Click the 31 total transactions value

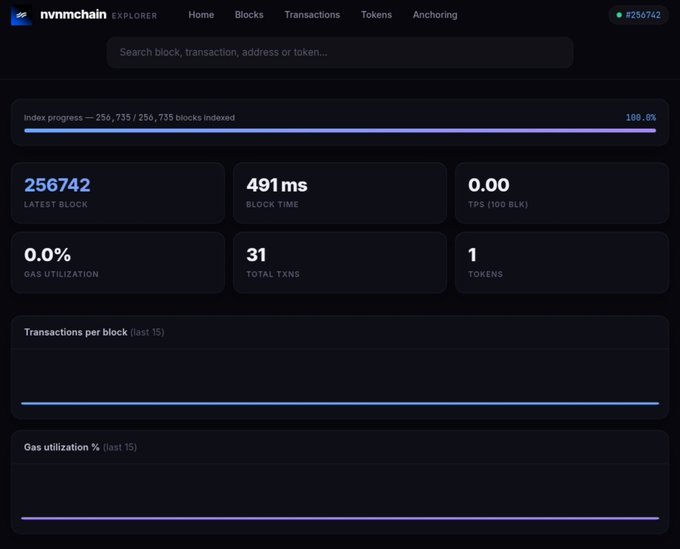[x=256, y=255]
